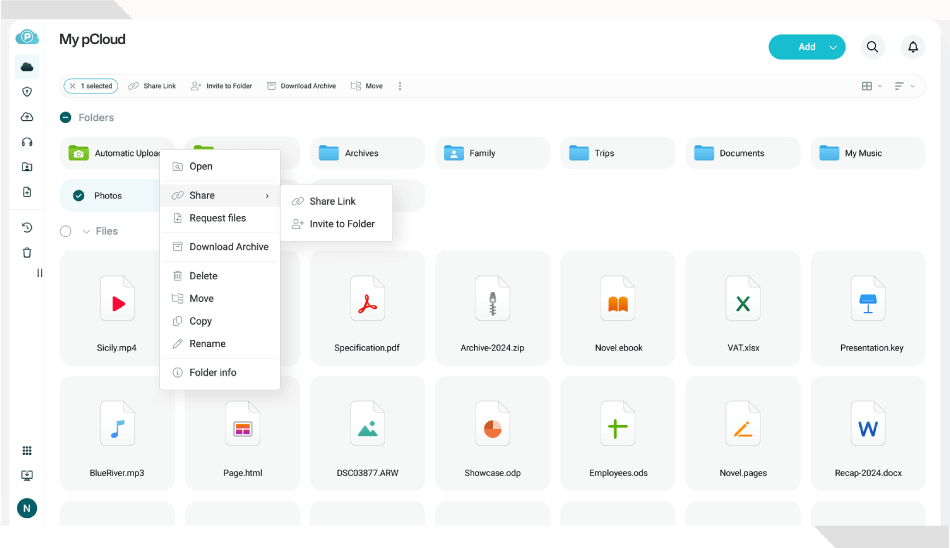
Task: Open the Sicily.mp4 video file icon
Action: (x=118, y=299)
